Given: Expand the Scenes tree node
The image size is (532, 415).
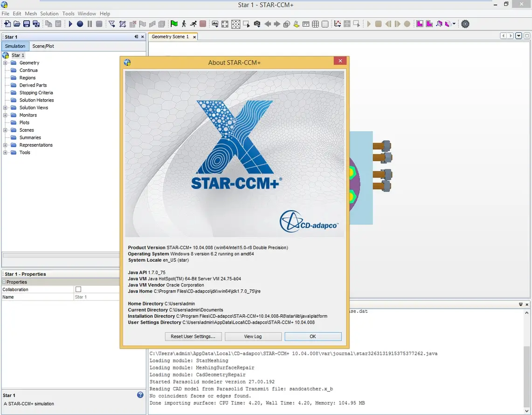Looking at the screenshot, I should click(5, 130).
